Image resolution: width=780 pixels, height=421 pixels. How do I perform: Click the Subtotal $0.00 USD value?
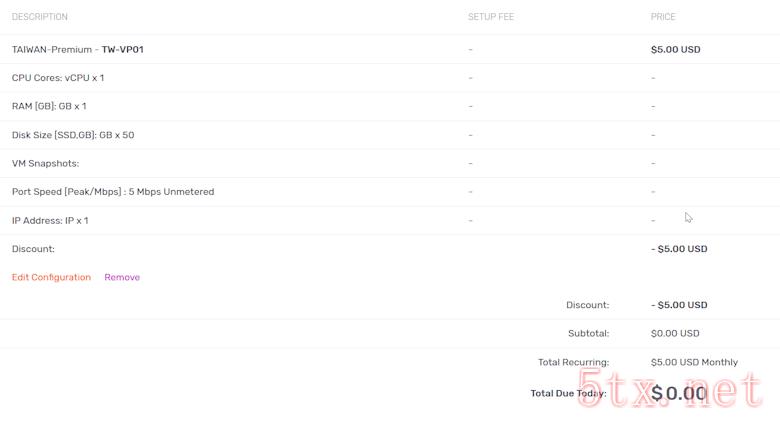675,333
